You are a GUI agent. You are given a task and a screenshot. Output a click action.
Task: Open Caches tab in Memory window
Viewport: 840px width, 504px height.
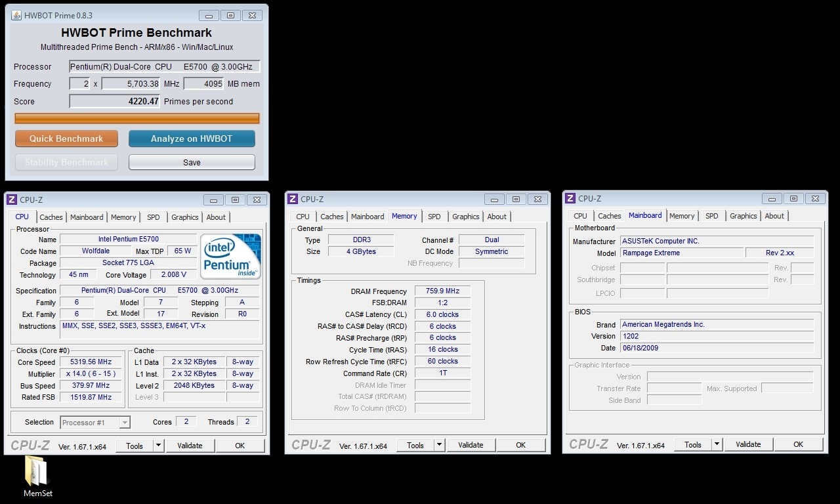click(x=332, y=217)
